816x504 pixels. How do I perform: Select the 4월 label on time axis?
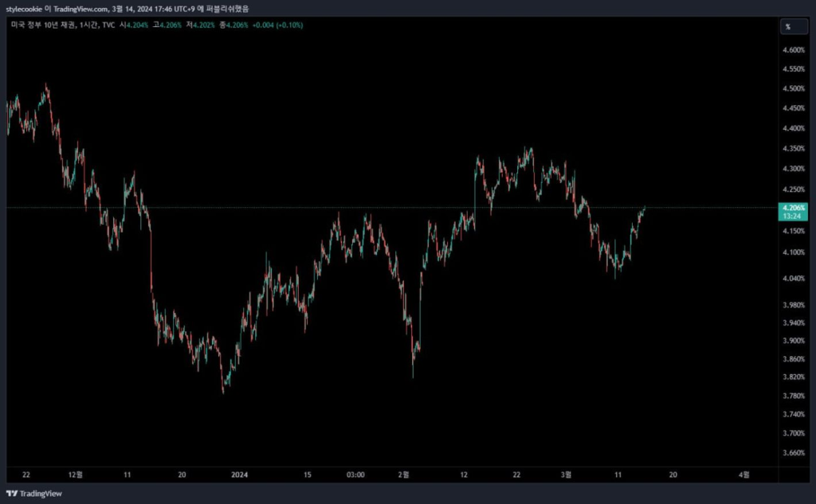click(743, 475)
